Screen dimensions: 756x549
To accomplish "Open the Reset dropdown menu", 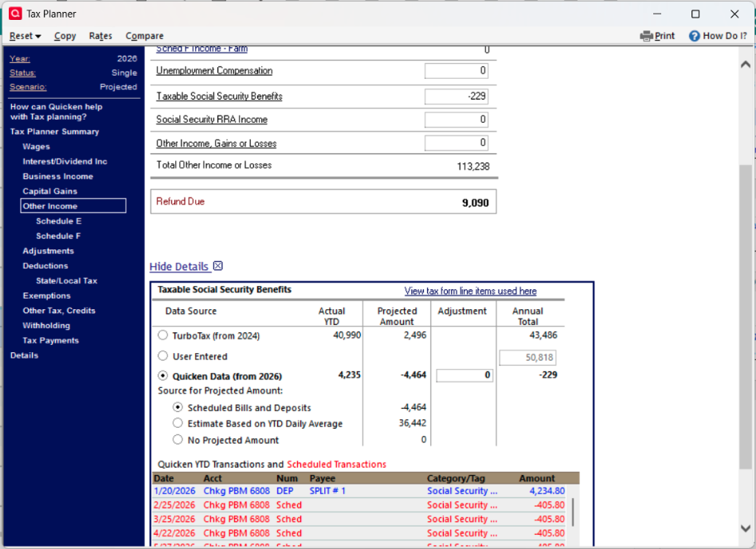I will (25, 36).
